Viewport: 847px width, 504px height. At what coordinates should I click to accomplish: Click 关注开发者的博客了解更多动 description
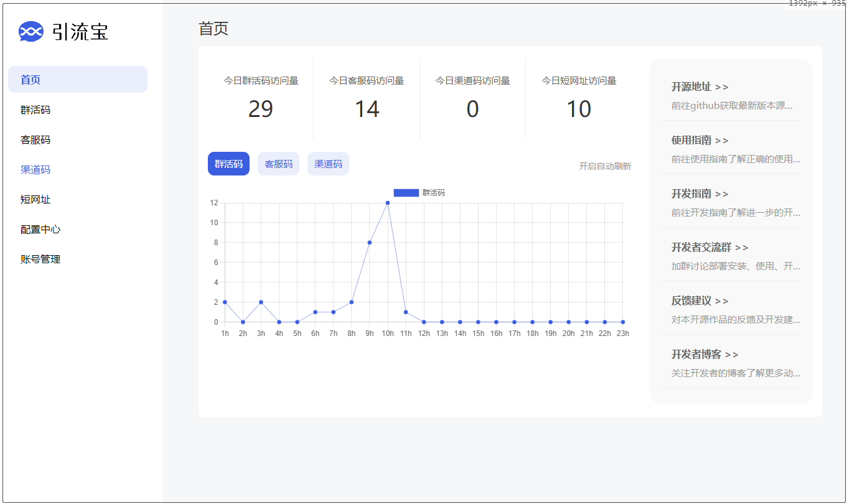point(736,373)
